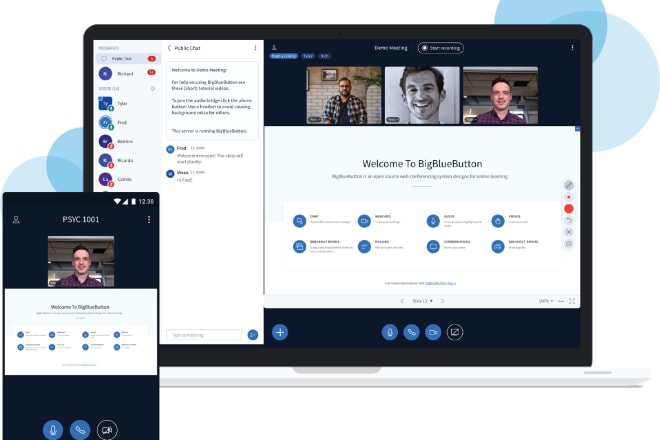Click Breakout Rooms icon on slide
Viewport: 660px width, 440px height.
tap(299, 246)
